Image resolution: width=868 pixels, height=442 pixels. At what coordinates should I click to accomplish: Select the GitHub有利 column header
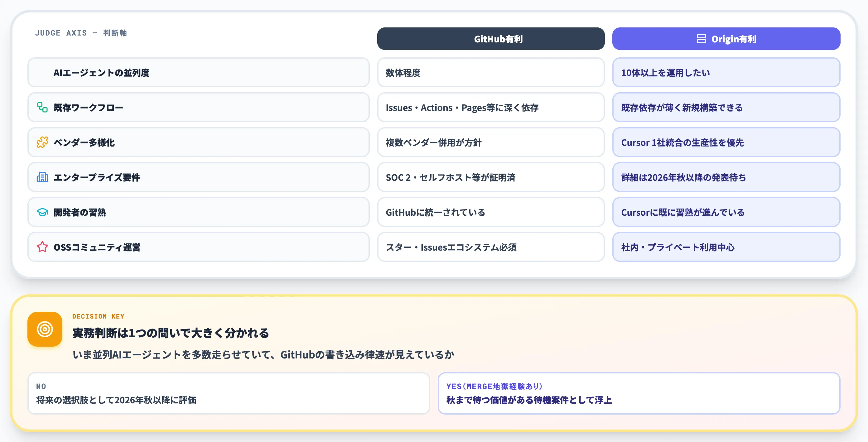(491, 39)
